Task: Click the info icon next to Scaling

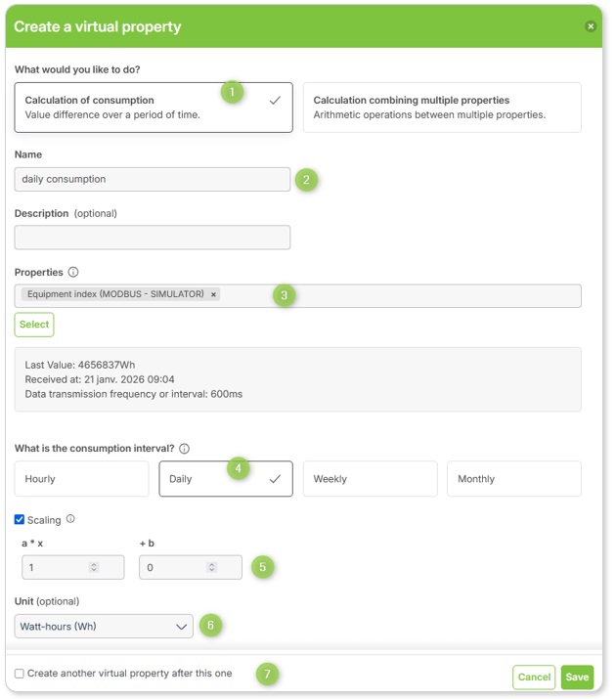Action: click(x=70, y=519)
